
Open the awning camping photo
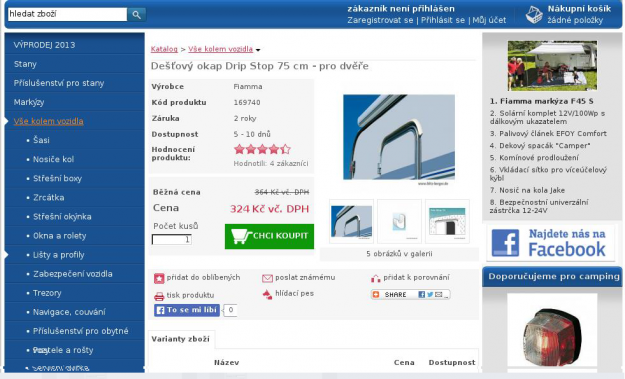pos(552,65)
